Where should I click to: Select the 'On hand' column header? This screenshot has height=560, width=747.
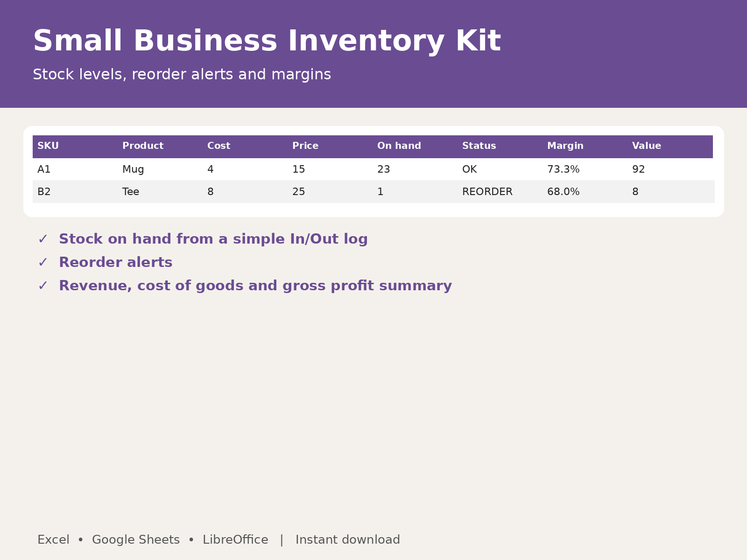[399, 146]
